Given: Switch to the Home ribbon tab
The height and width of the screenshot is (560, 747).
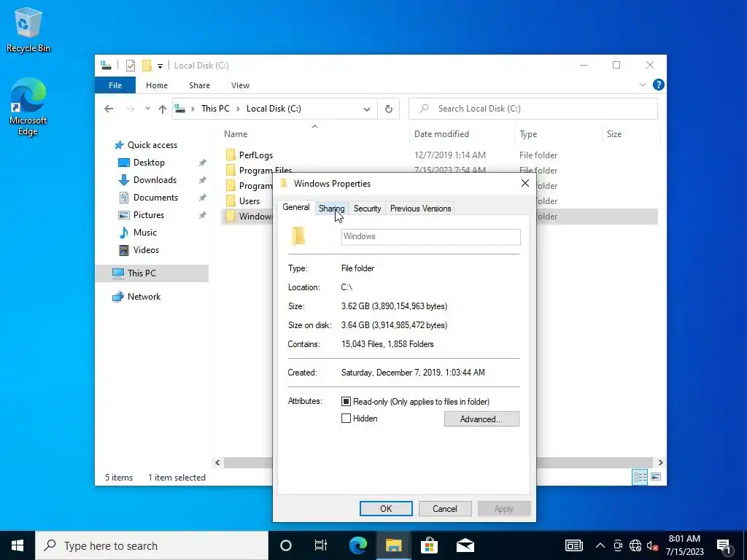Looking at the screenshot, I should coord(157,85).
